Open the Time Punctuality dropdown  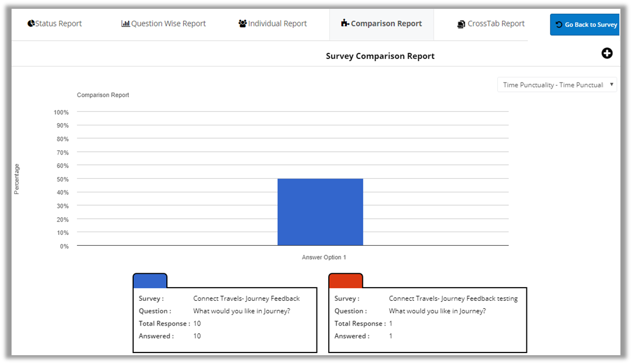[x=552, y=85]
